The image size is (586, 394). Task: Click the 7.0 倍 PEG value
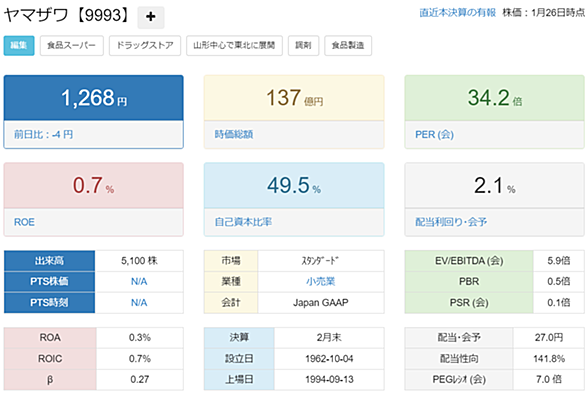tap(549, 379)
